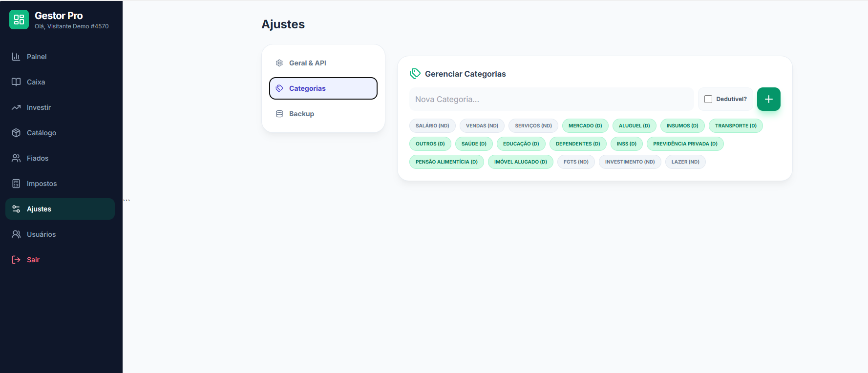Select Ajustes in the sidebar menu
Screen dimensions: 868x373
pyautogui.click(x=39, y=209)
